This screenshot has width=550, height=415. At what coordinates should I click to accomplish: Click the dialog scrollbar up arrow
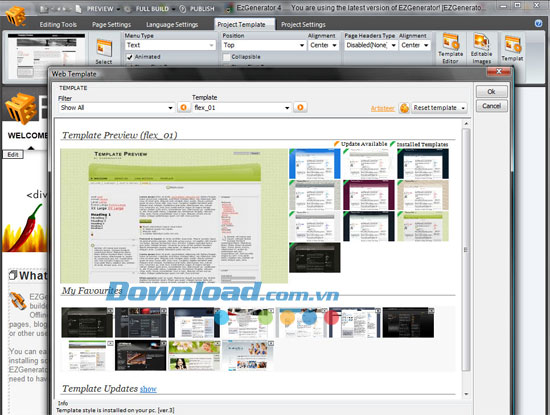(466, 123)
